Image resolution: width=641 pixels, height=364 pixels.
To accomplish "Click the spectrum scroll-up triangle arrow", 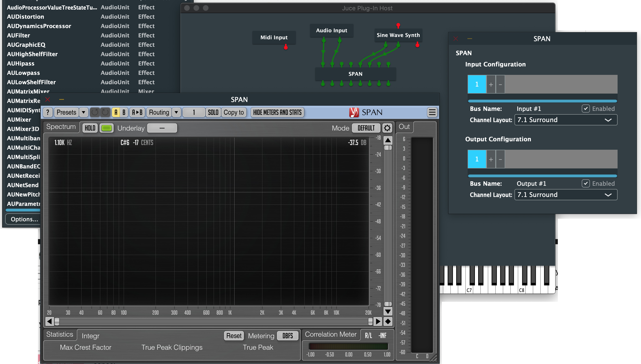I will coord(388,140).
